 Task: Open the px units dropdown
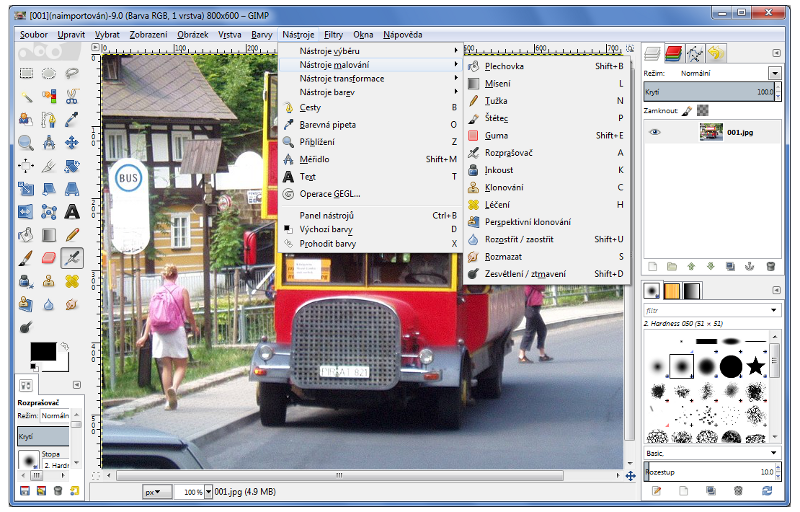point(156,492)
